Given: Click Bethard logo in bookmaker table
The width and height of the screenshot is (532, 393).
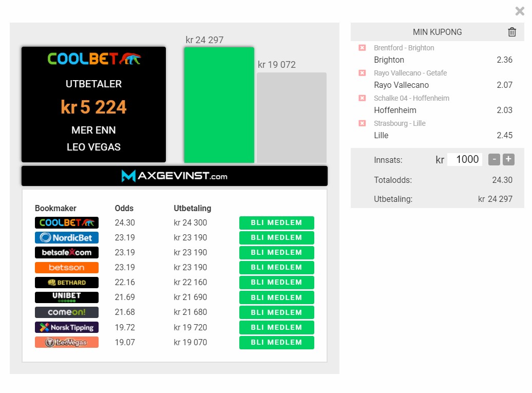Looking at the screenshot, I should (x=67, y=283).
